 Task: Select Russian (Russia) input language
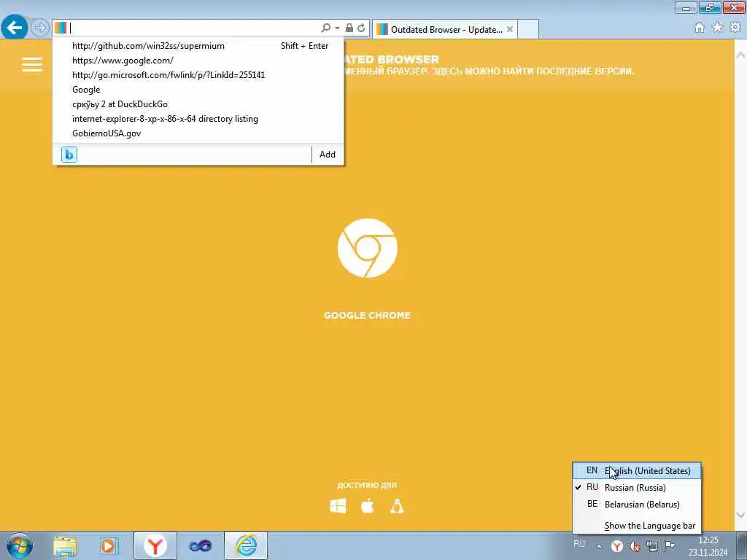[637, 488]
